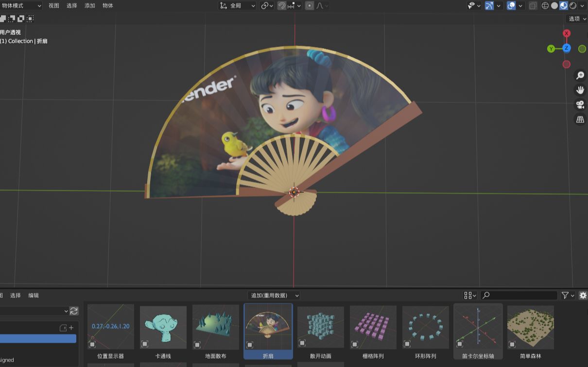Select the 折扇 fan asset thumbnail

[x=268, y=328]
